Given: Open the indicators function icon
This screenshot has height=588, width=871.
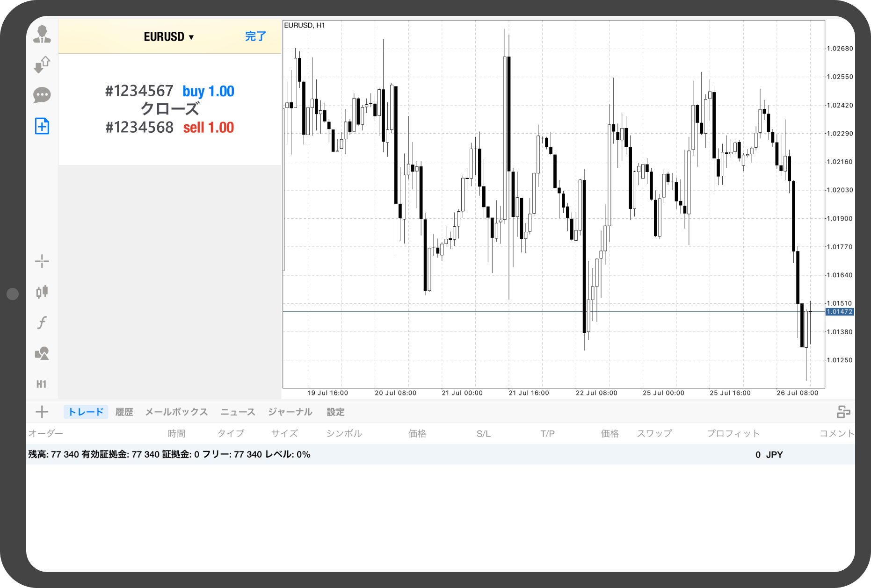Looking at the screenshot, I should coord(42,323).
